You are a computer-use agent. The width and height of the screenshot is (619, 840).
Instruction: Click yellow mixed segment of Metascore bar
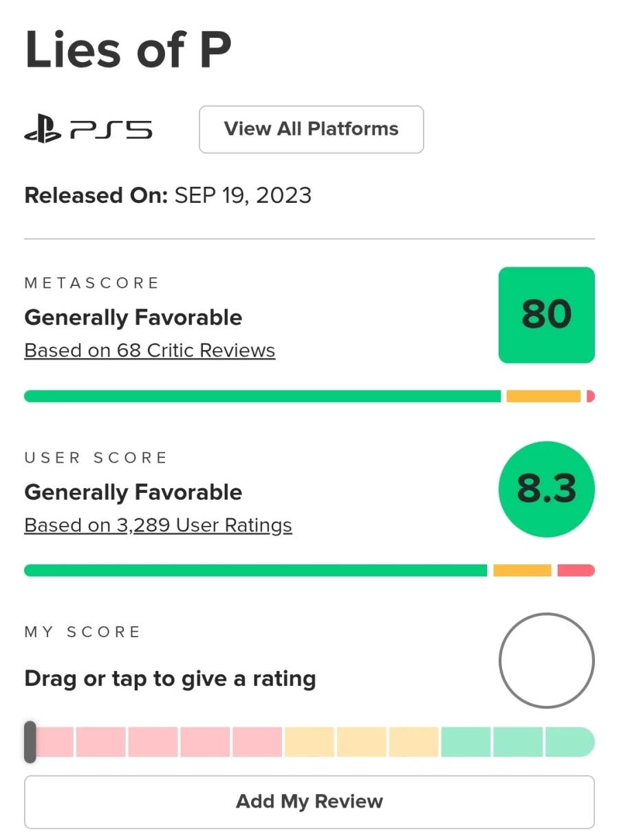click(x=543, y=396)
